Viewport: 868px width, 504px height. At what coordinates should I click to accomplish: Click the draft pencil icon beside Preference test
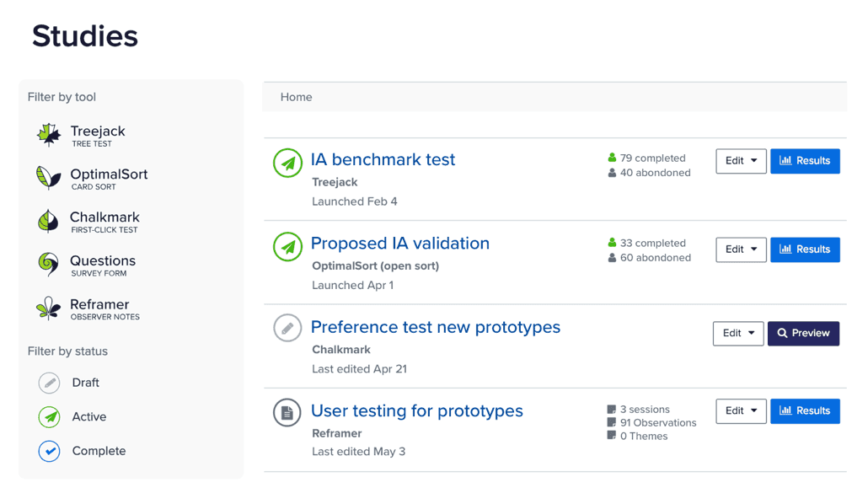point(288,328)
